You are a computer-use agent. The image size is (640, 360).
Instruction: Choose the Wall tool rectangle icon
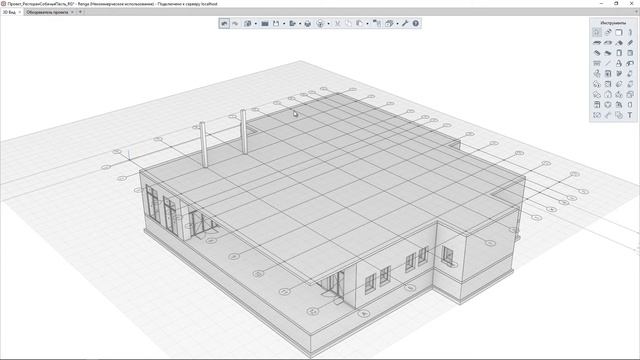[x=619, y=32]
